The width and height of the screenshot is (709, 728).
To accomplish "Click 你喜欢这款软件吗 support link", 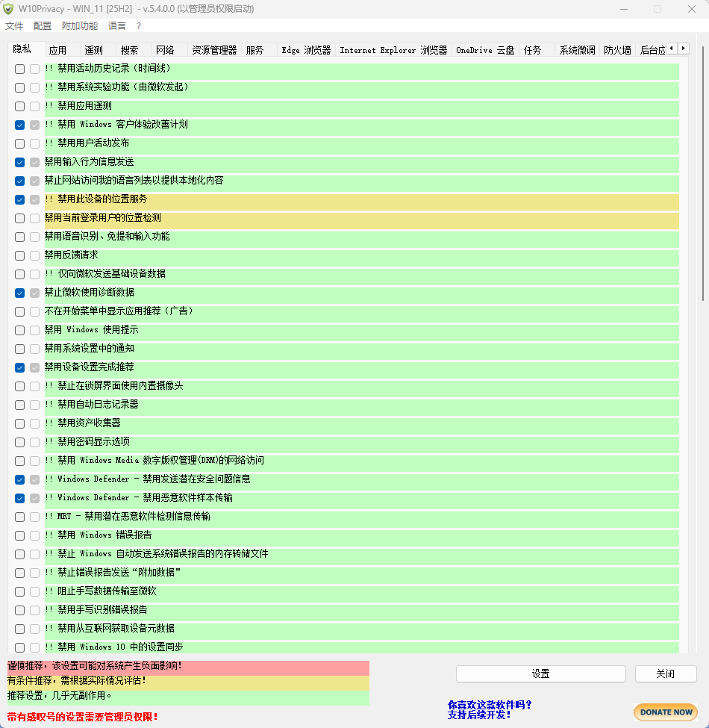I will click(490, 710).
